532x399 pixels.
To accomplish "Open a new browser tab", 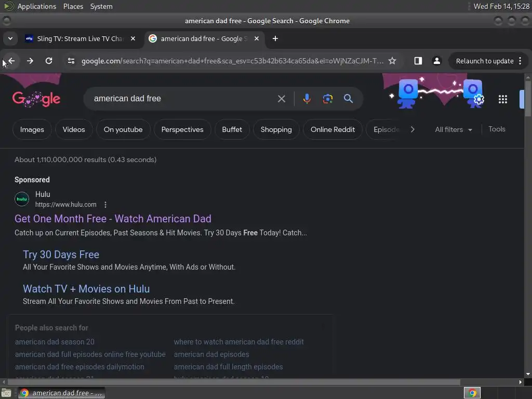I will [275, 38].
